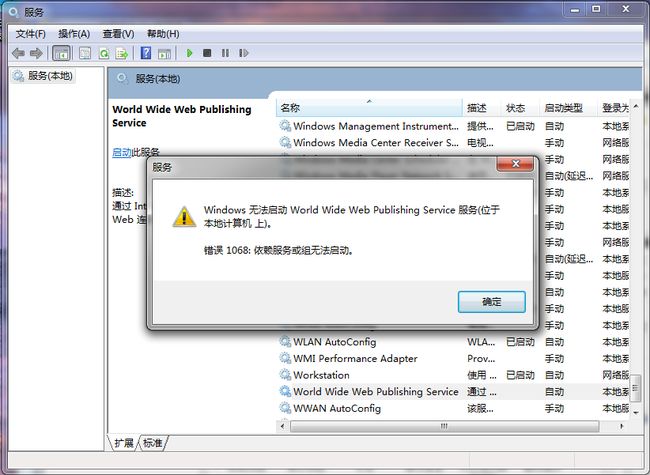Click the horizontal scrollbar thumb
Screen dimensions: 650x475
click(444, 426)
